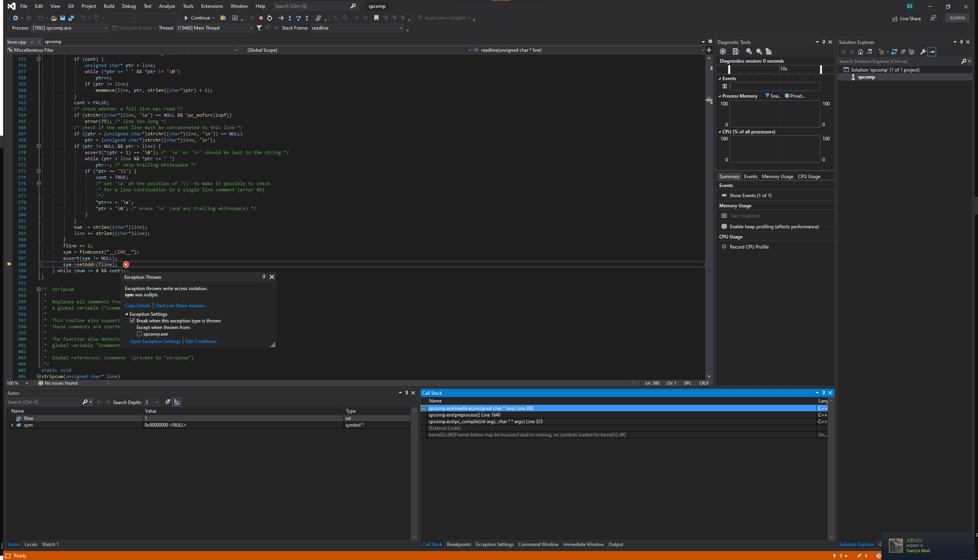Open Steam notification thumbnail for Garry's Mod
Viewport: 978px width, 560px height.
896,546
